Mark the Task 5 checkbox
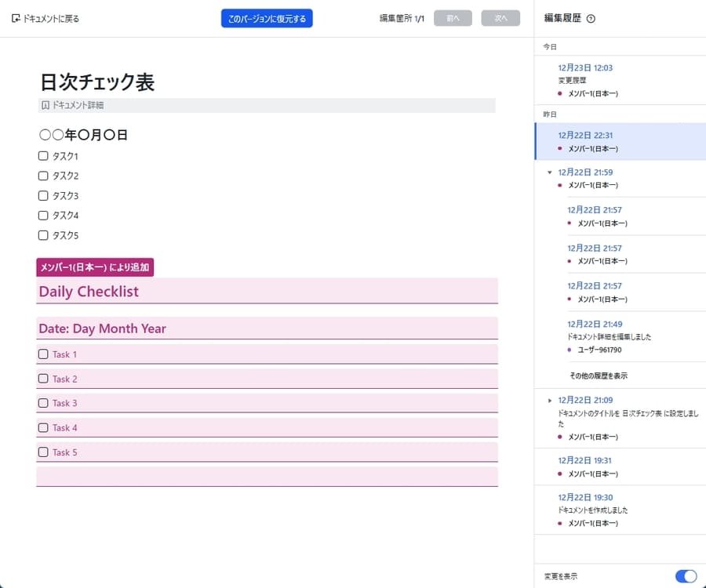This screenshot has height=588, width=706. pyautogui.click(x=43, y=452)
